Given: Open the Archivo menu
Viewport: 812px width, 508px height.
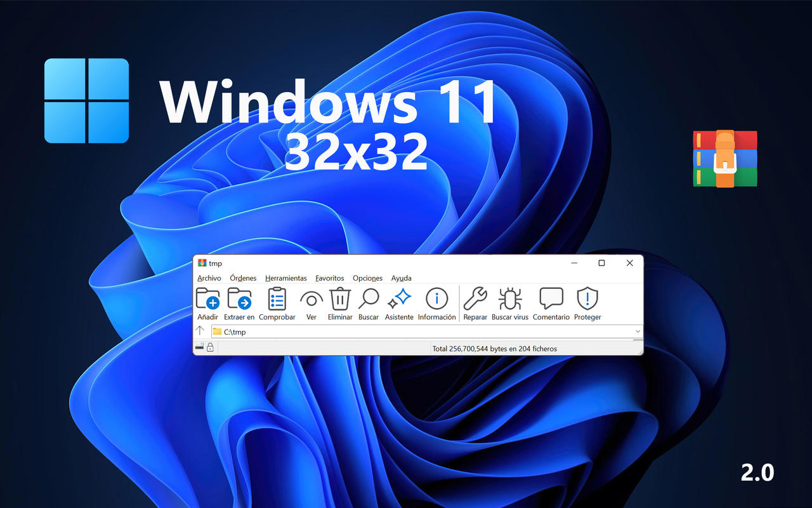Looking at the screenshot, I should [209, 278].
